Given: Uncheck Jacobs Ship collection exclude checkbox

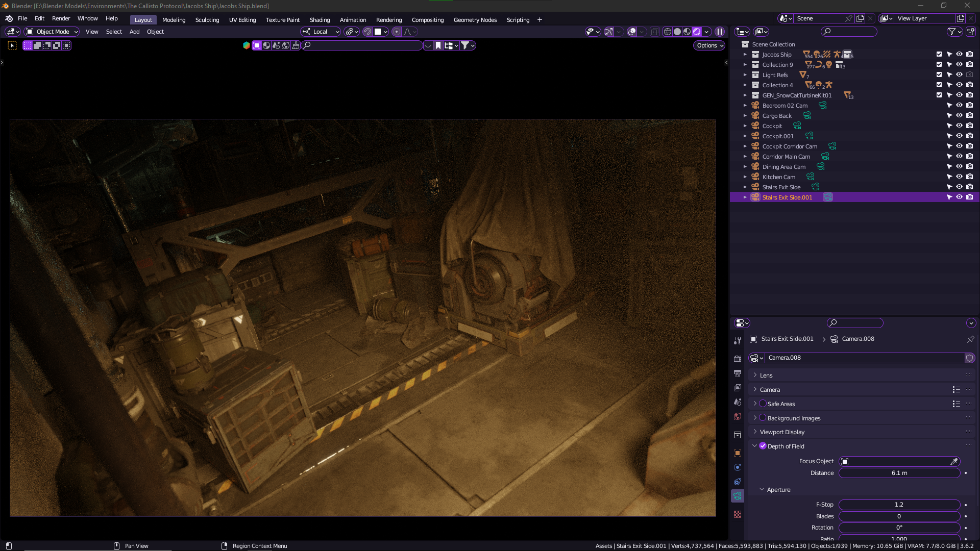Looking at the screenshot, I should [939, 54].
